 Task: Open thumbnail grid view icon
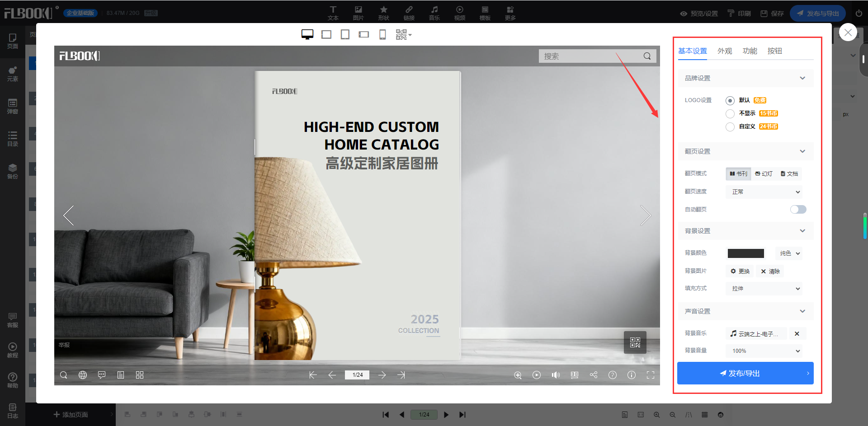[x=140, y=375]
